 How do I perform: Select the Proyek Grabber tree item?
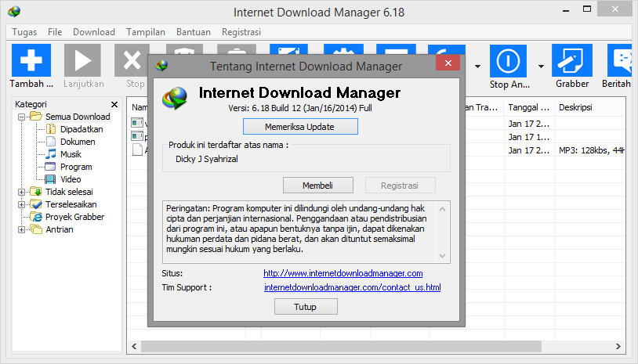tap(75, 217)
